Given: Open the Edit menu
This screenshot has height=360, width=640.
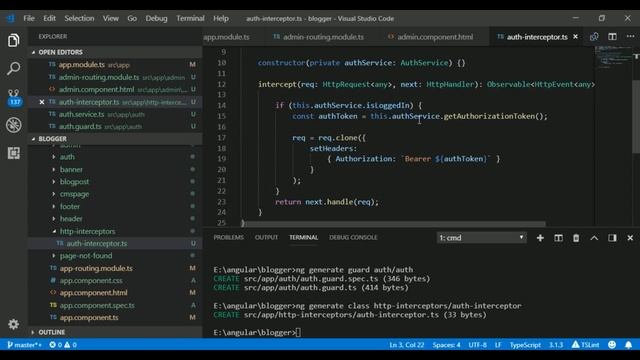Looking at the screenshot, I should tap(49, 18).
